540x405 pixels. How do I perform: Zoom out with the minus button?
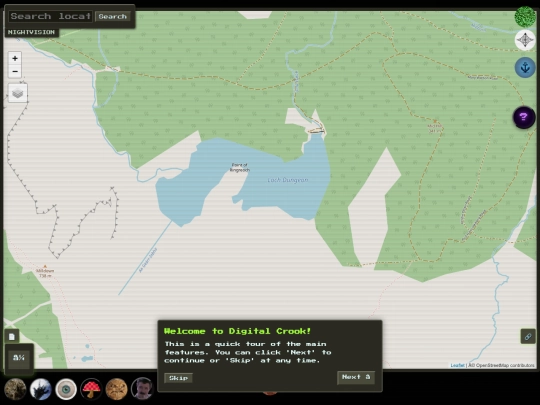15,72
